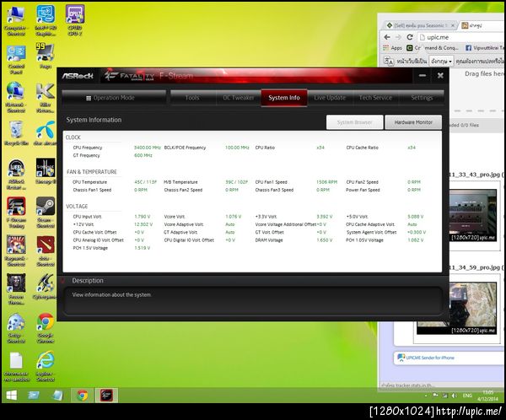Select the System Info tab

pyautogui.click(x=284, y=98)
